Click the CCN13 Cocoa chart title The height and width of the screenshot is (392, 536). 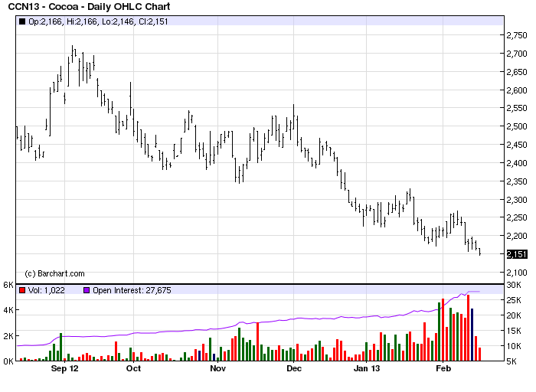click(x=89, y=6)
